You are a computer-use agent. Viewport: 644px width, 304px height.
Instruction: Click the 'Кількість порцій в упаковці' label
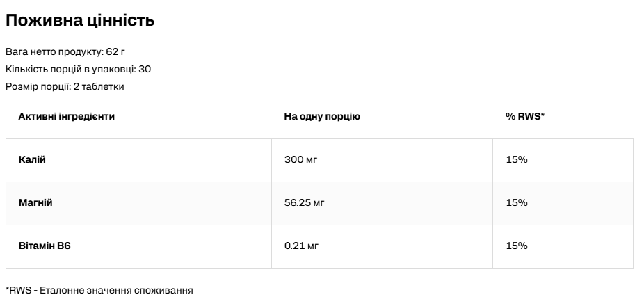pyautogui.click(x=71, y=69)
